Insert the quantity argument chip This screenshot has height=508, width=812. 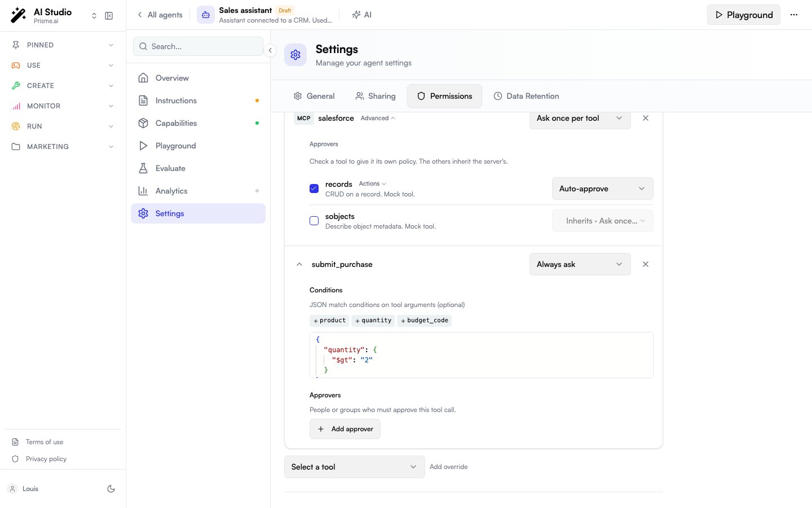(373, 321)
